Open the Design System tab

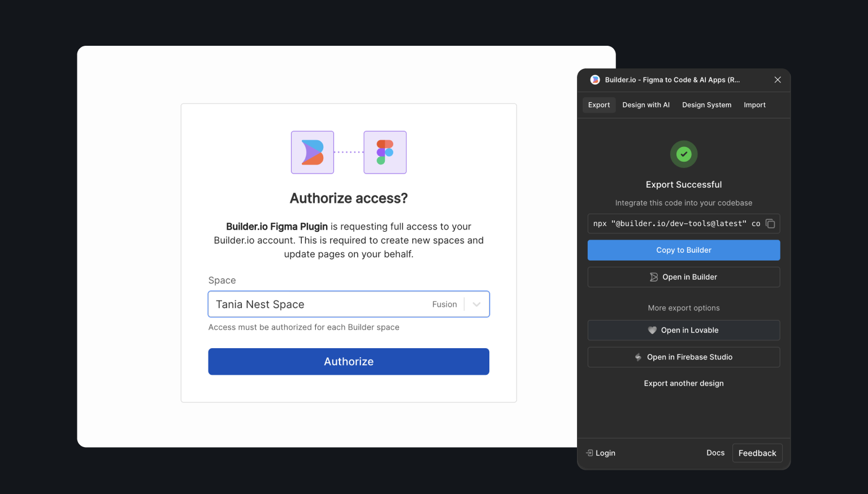706,105
